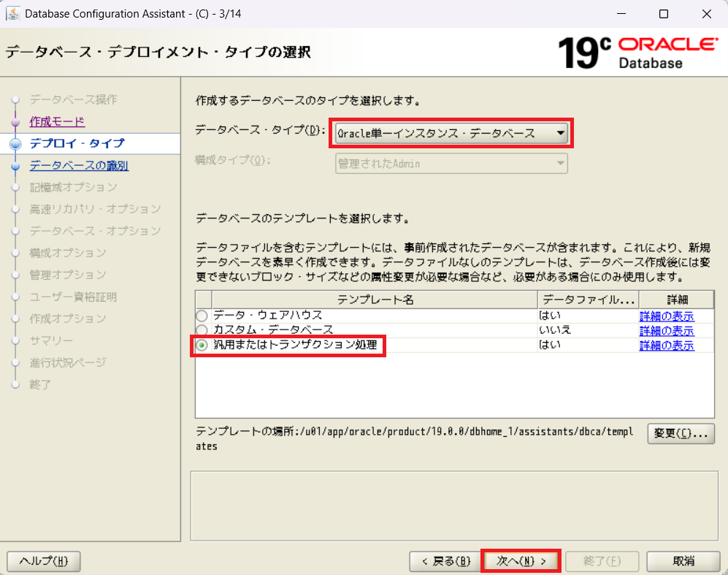The width and height of the screenshot is (728, 575).
Task: Show details link for カスタム・データベース
Action: tap(666, 331)
